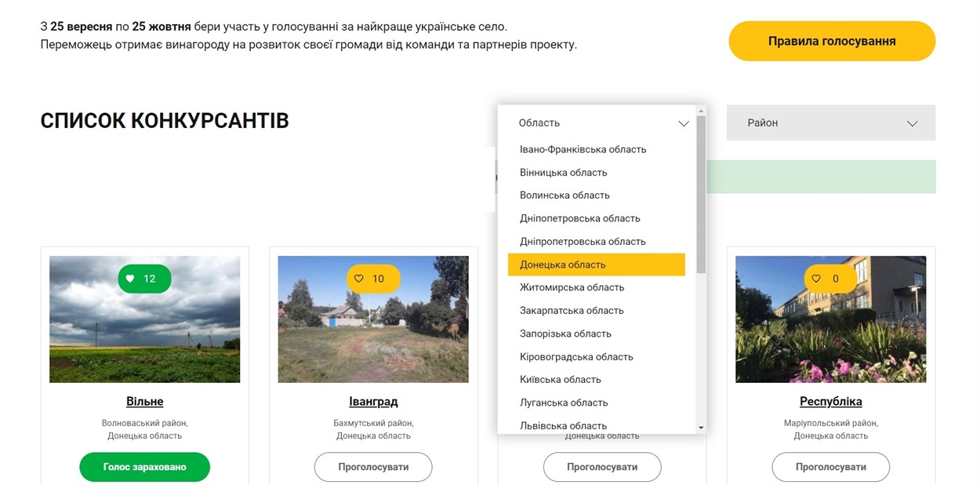Select the highlighted Донецька область option

click(x=597, y=264)
